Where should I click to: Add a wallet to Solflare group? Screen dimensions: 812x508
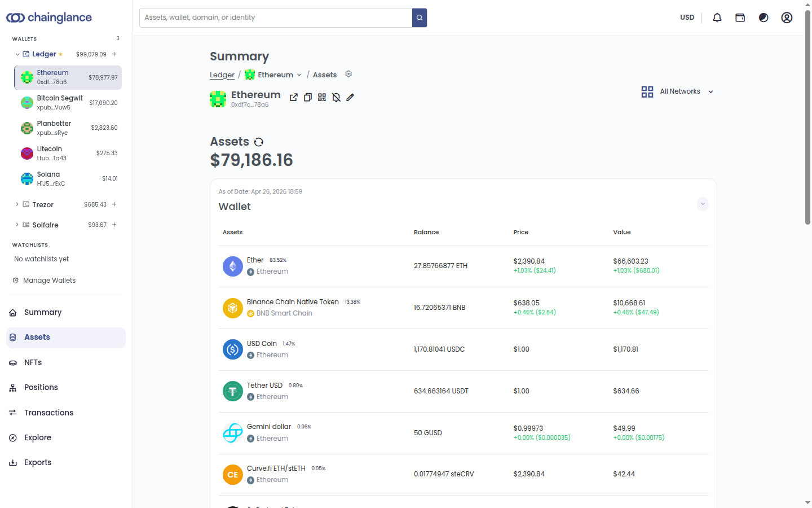pyautogui.click(x=114, y=225)
